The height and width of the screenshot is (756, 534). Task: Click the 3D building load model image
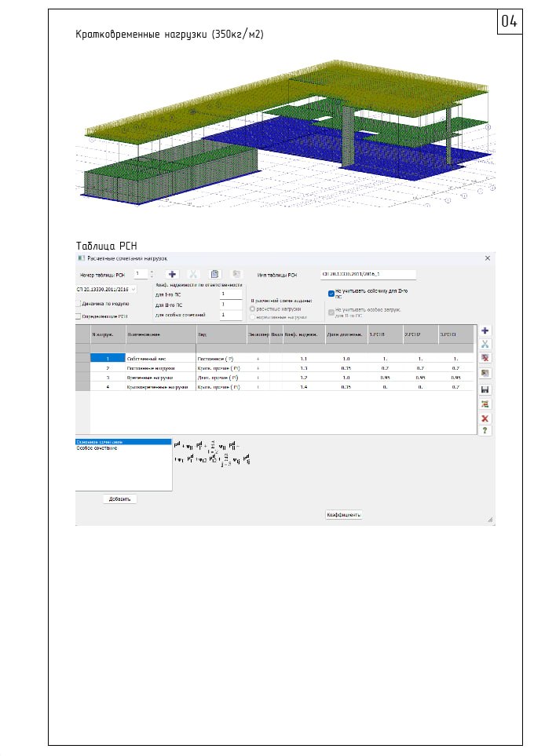pyautogui.click(x=286, y=133)
